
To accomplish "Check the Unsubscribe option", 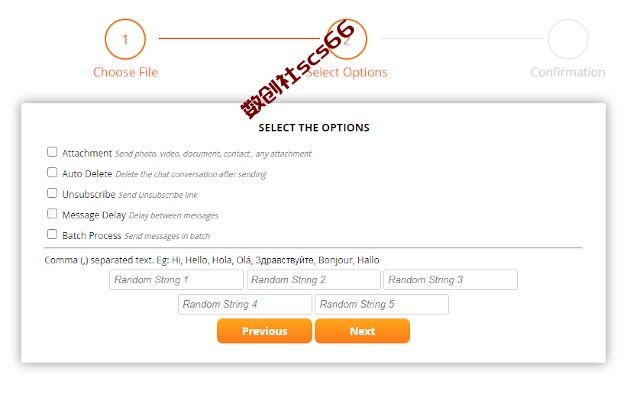I will tap(52, 193).
